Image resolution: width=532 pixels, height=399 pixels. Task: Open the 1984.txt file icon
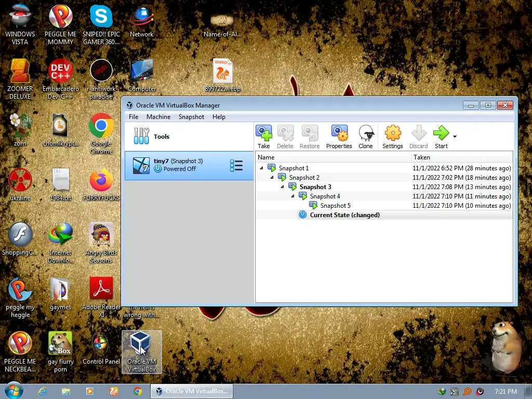pyautogui.click(x=60, y=184)
